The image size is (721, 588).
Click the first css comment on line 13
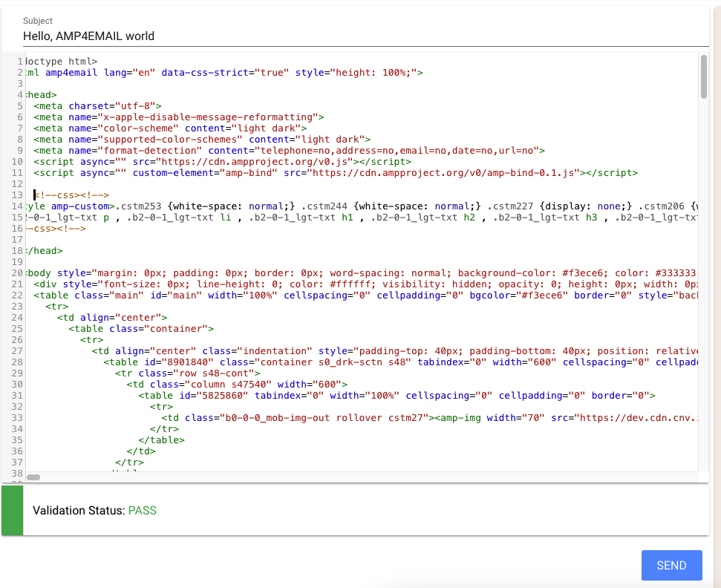[x=71, y=195]
